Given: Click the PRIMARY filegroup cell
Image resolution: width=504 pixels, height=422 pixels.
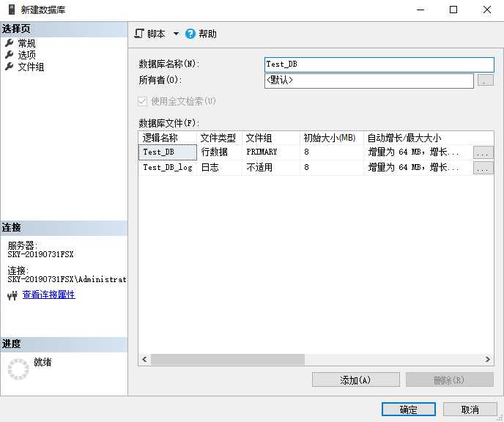Looking at the screenshot, I should [271, 152].
